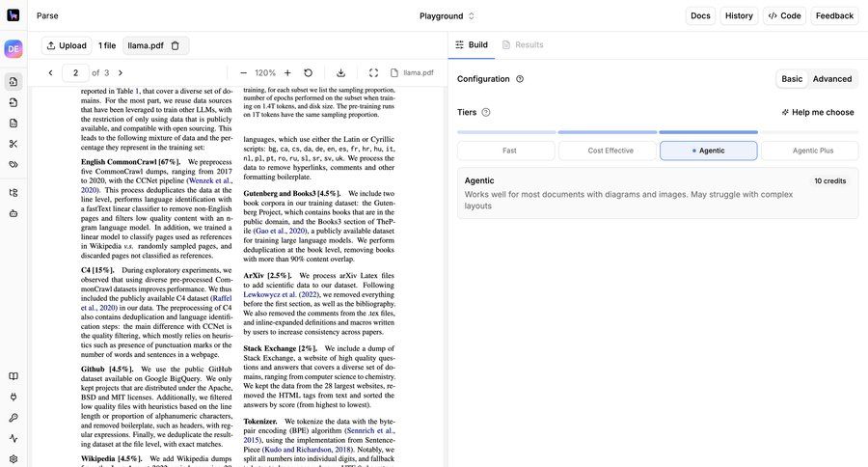Zoom out the PDF with minus icon

coord(243,72)
